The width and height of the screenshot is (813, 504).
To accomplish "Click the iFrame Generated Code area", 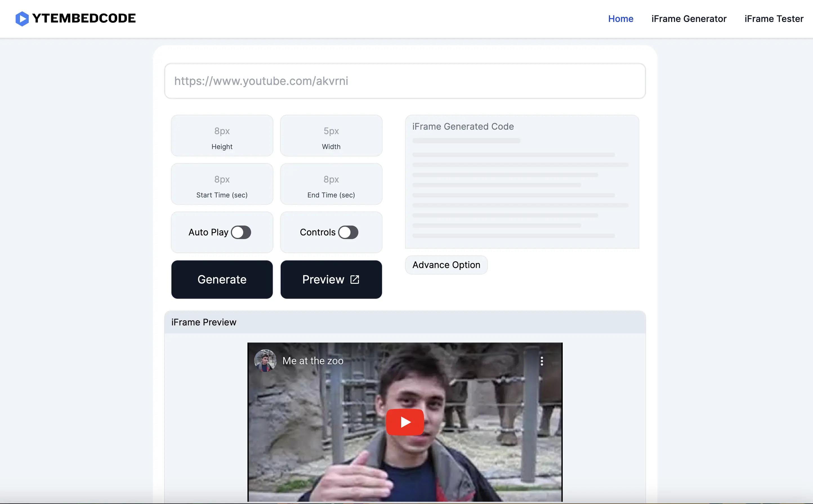I will 522,187.
